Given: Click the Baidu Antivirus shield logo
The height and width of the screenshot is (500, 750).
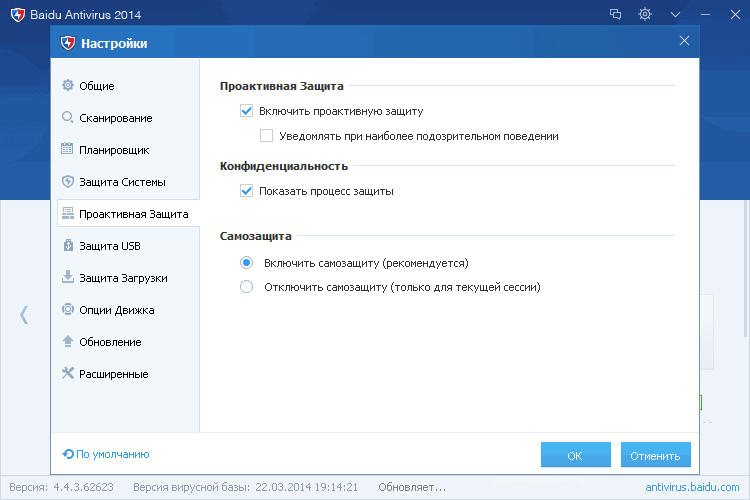Looking at the screenshot, I should pyautogui.click(x=18, y=14).
